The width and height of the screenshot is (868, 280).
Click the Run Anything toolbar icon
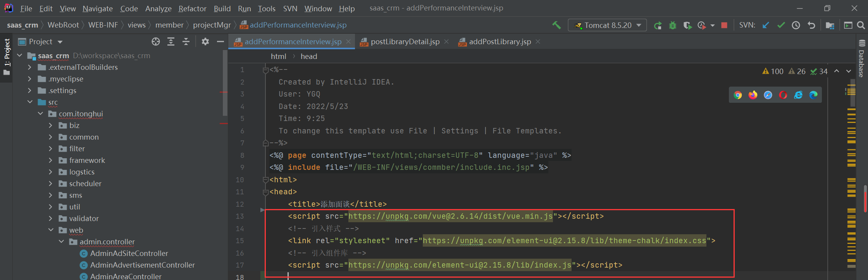848,25
